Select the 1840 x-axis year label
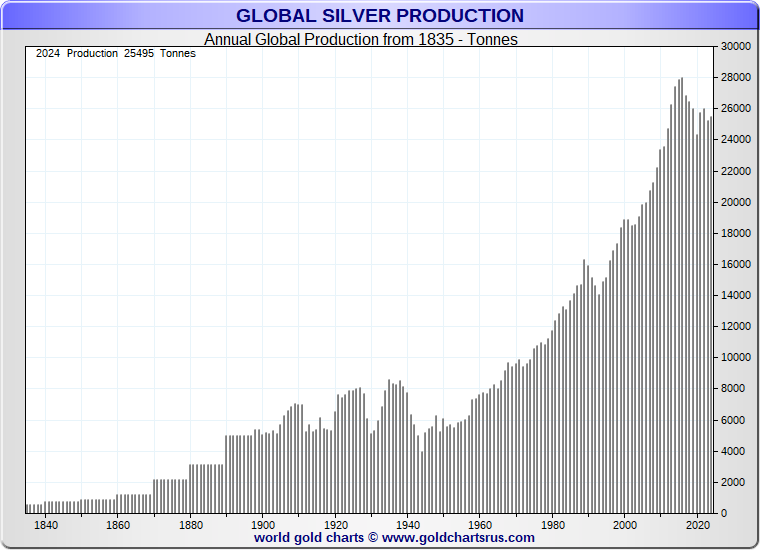This screenshot has height=550, width=760. pyautogui.click(x=45, y=525)
